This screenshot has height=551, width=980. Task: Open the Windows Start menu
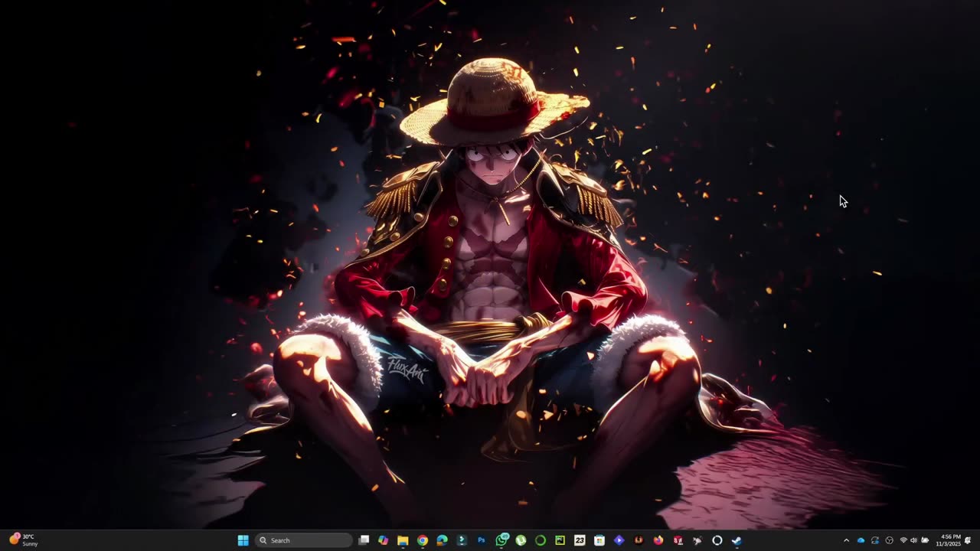243,540
